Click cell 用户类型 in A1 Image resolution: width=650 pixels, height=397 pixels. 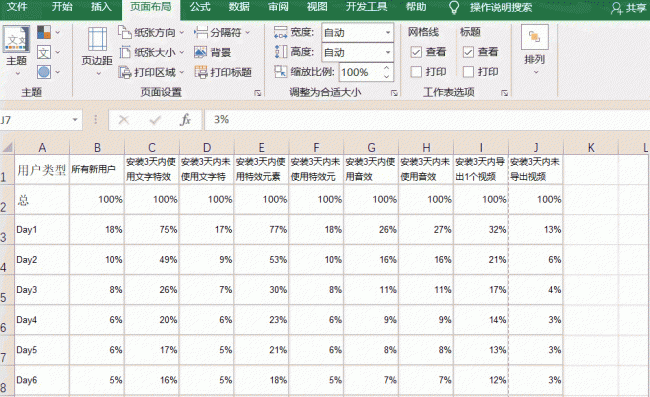(x=41, y=169)
